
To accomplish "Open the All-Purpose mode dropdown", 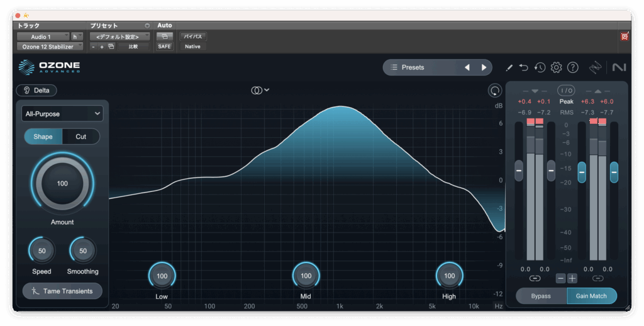I will (62, 114).
